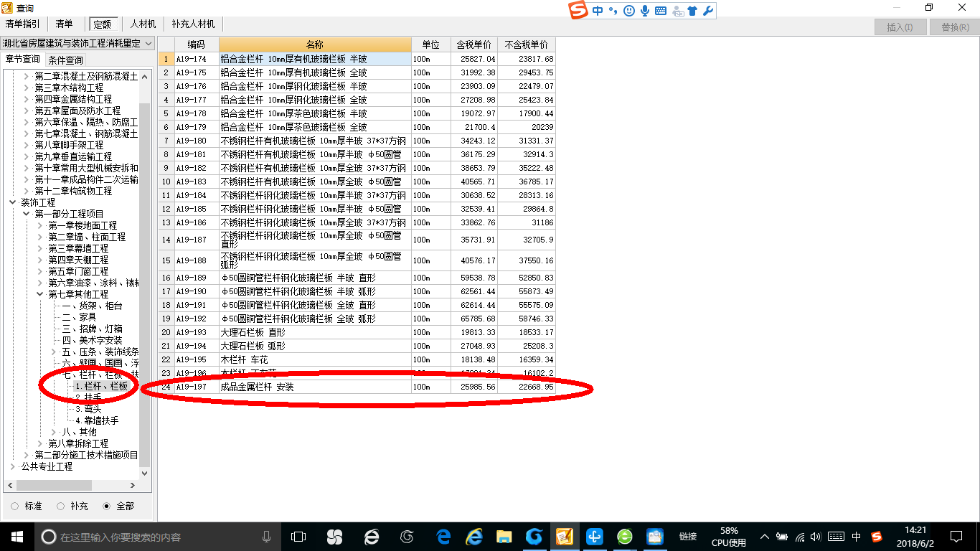Screen dimensions: 980x551
Task: Expand 第四章金属结构工程 tree node
Action: coord(27,99)
